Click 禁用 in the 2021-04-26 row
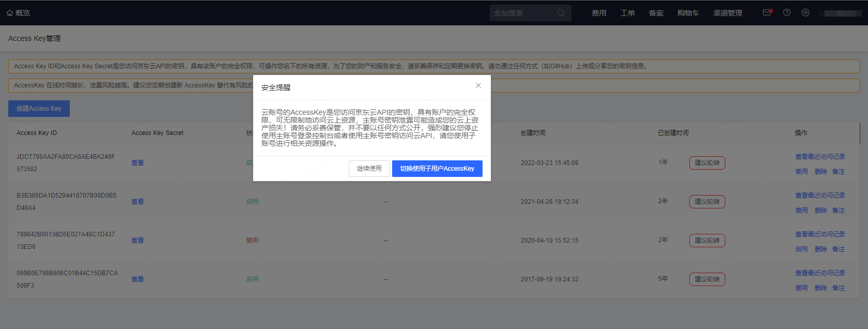Image resolution: width=868 pixels, height=329 pixels. [x=801, y=211]
